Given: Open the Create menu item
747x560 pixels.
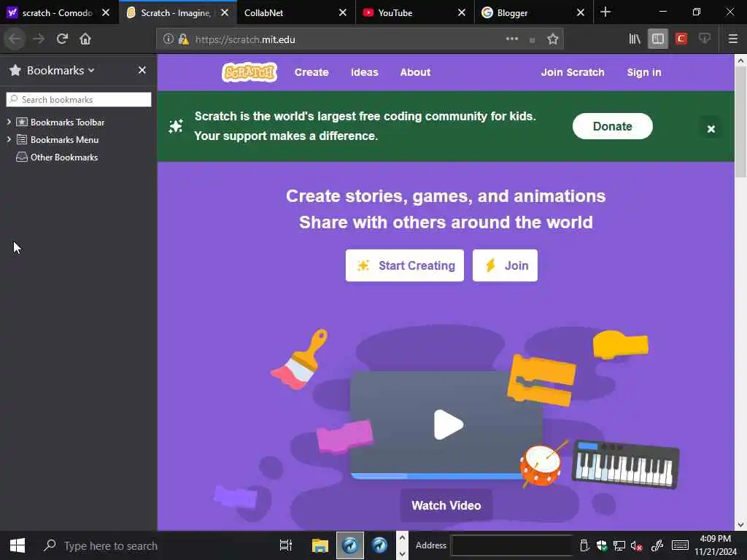Looking at the screenshot, I should [311, 72].
